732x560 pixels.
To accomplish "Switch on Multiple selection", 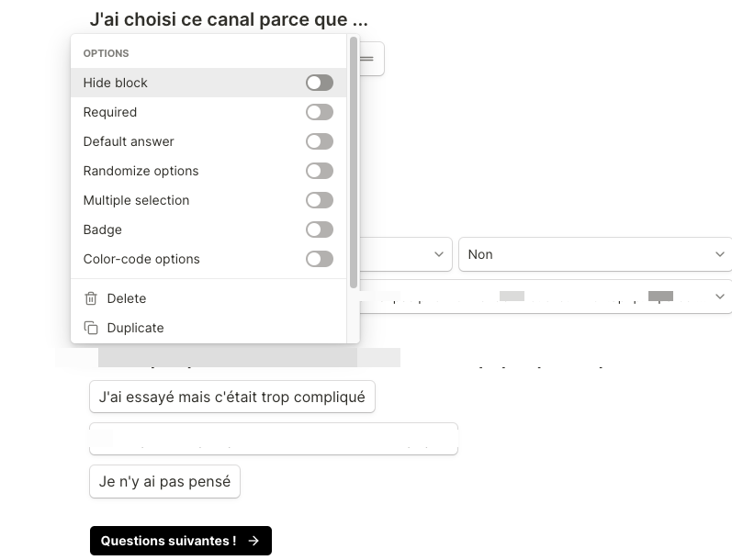I will [x=320, y=200].
